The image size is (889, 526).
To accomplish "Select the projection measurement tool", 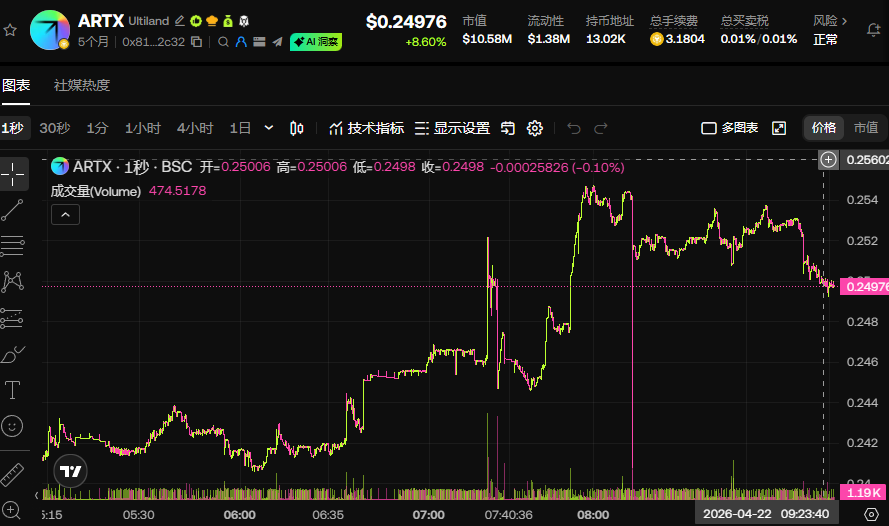I will pyautogui.click(x=12, y=319).
